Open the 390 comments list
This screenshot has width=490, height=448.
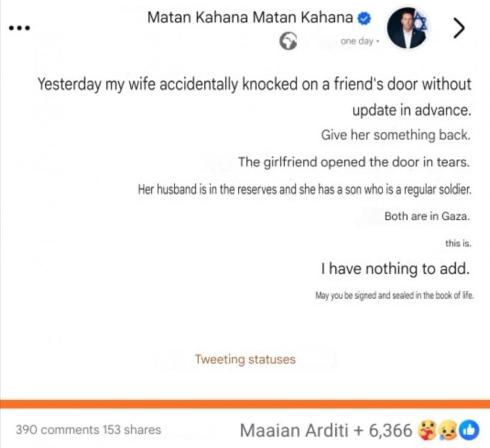57,429
